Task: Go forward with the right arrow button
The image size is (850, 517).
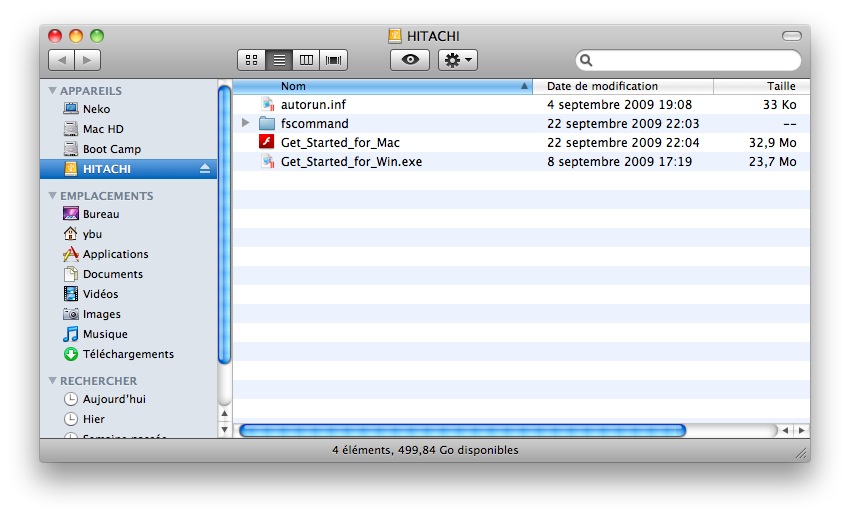Action: click(x=87, y=60)
